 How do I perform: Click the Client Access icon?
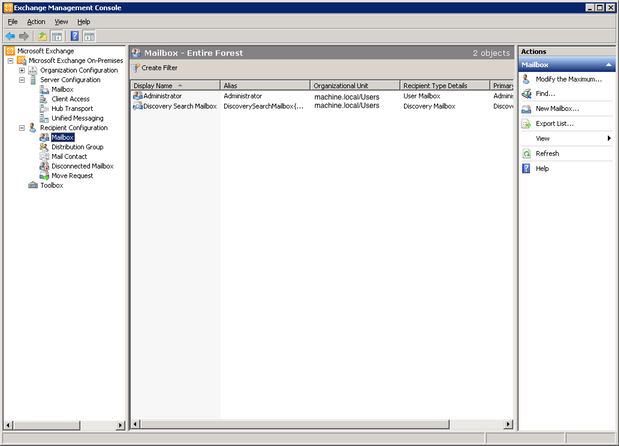point(44,99)
